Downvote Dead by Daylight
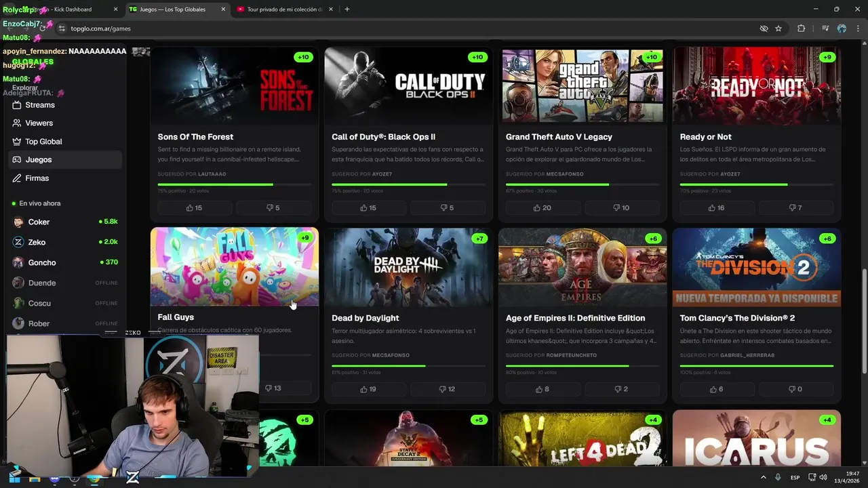Viewport: 868px width, 488px height. 448,389
